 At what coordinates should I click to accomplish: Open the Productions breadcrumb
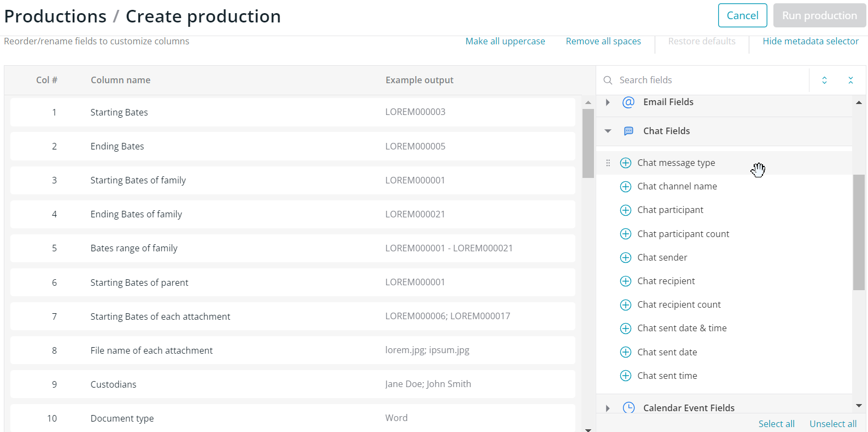pos(55,16)
